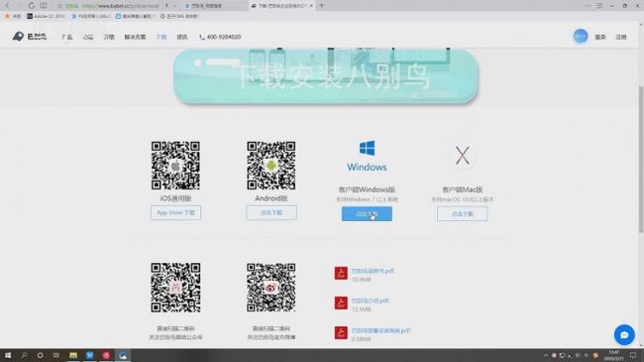This screenshot has height=362, width=644.
Task: Open File Explorer from the taskbar
Action: click(73, 355)
